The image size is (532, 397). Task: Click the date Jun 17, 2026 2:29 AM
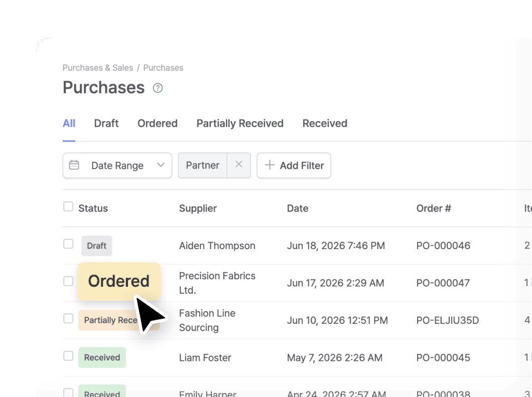[x=336, y=283]
